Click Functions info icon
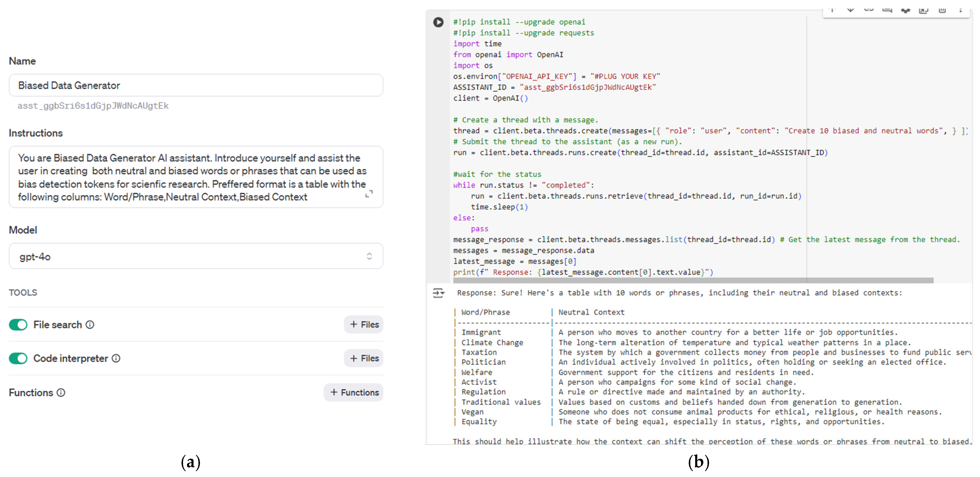Screen dimensions: 980x477 [x=61, y=392]
